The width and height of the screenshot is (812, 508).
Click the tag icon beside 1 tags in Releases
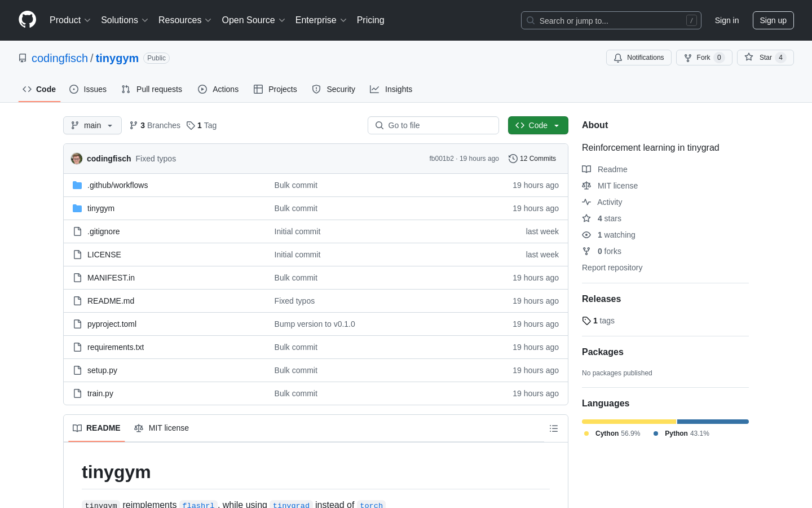tap(586, 321)
